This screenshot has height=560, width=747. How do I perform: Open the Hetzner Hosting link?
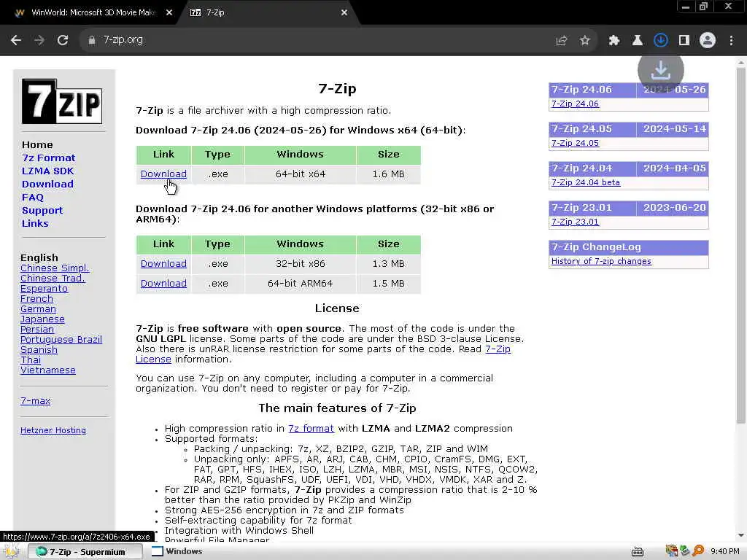pyautogui.click(x=53, y=430)
